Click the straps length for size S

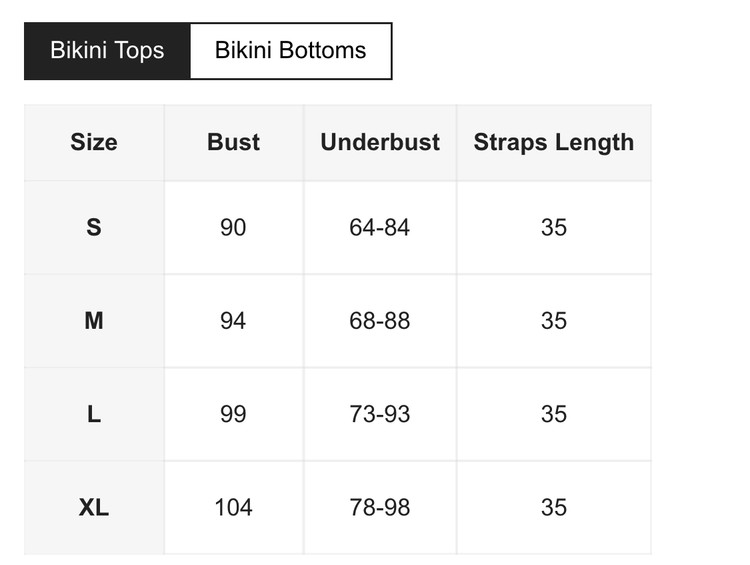pyautogui.click(x=553, y=228)
